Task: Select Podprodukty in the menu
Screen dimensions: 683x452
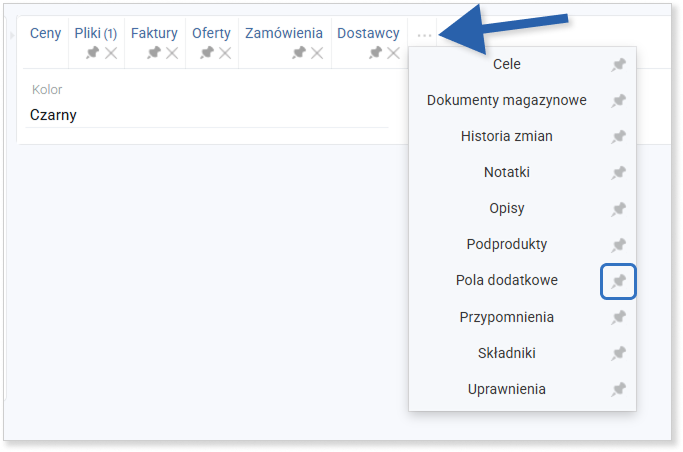Action: pyautogui.click(x=507, y=244)
